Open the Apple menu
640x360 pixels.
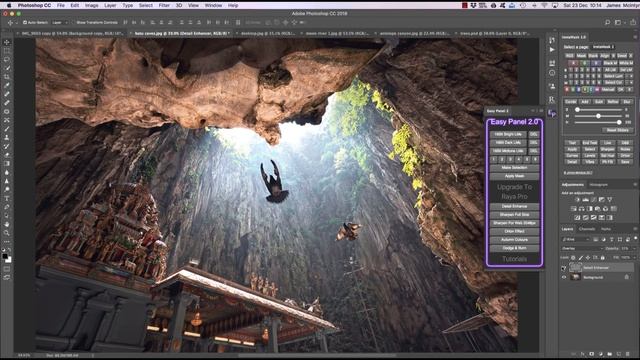click(x=9, y=5)
